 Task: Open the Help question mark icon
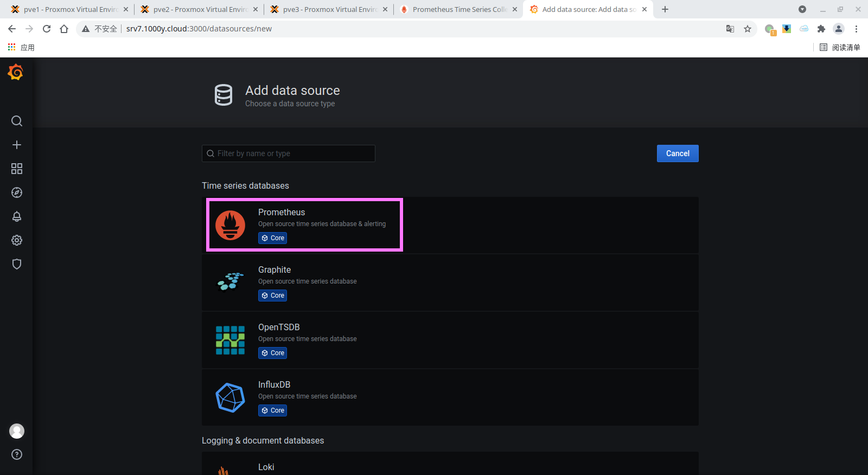point(17,454)
